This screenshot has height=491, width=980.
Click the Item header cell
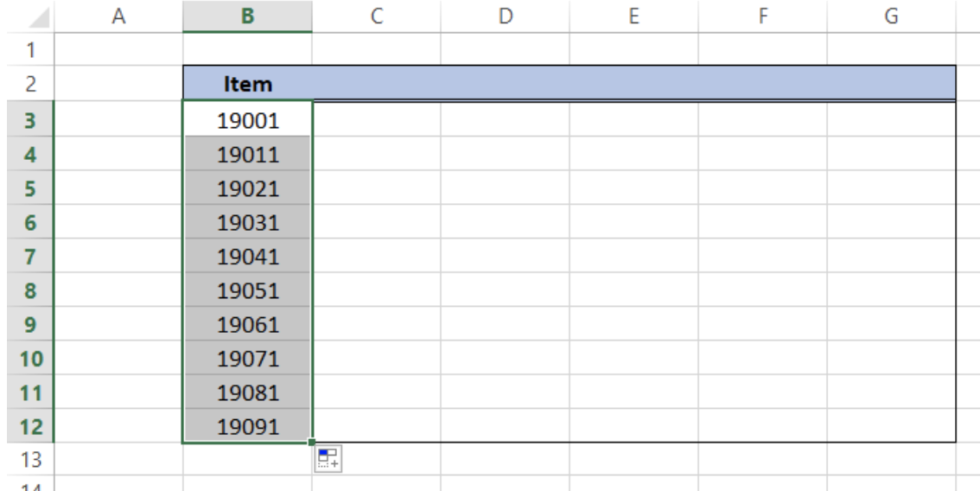click(247, 83)
